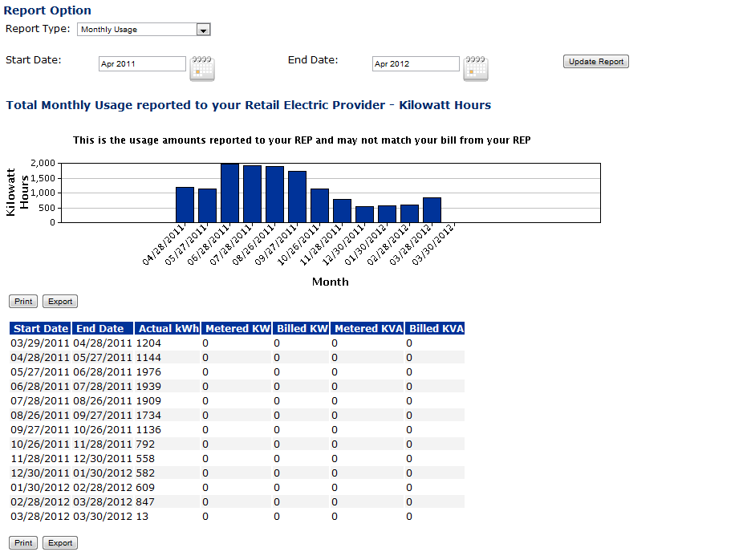The image size is (743, 560).
Task: Click the Start Date column header
Action: (x=41, y=328)
